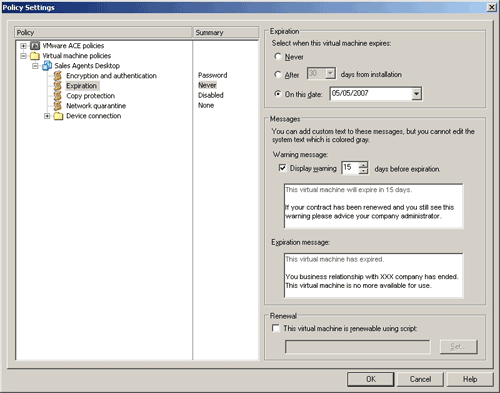Click the Cancel button

(420, 379)
